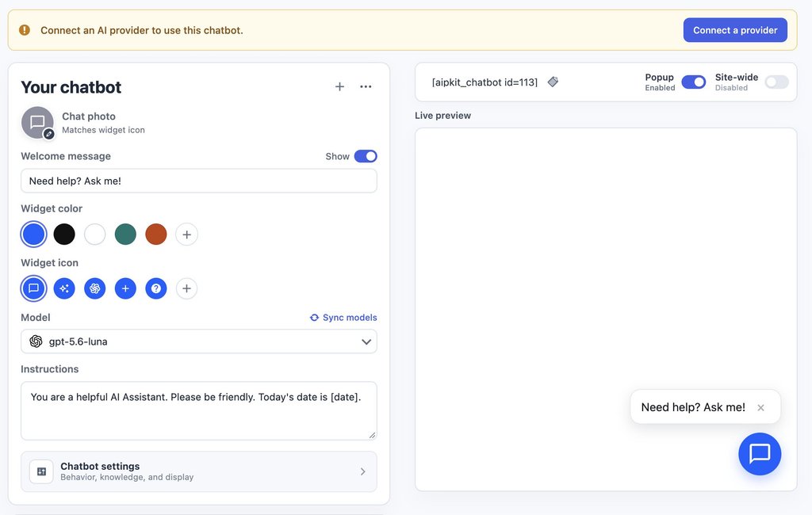Viewport: 812px width, 515px height.
Task: Edit the chat photo avatar
Action: pos(37,123)
